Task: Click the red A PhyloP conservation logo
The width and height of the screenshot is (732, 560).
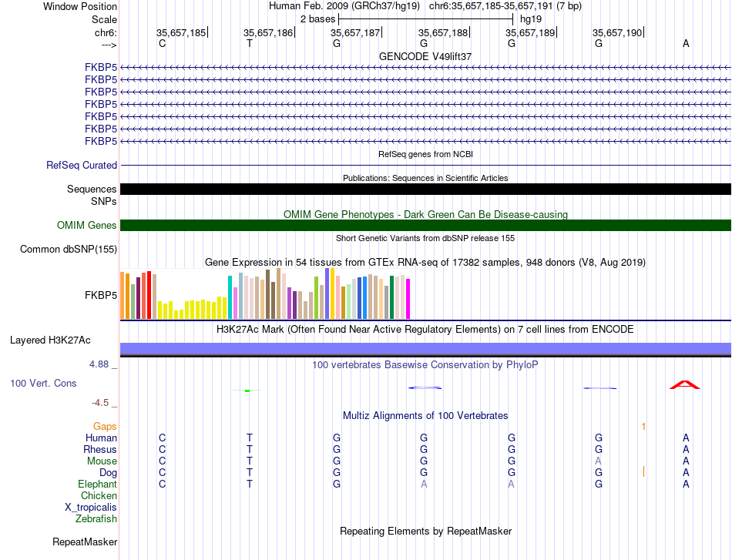Action: click(x=685, y=384)
